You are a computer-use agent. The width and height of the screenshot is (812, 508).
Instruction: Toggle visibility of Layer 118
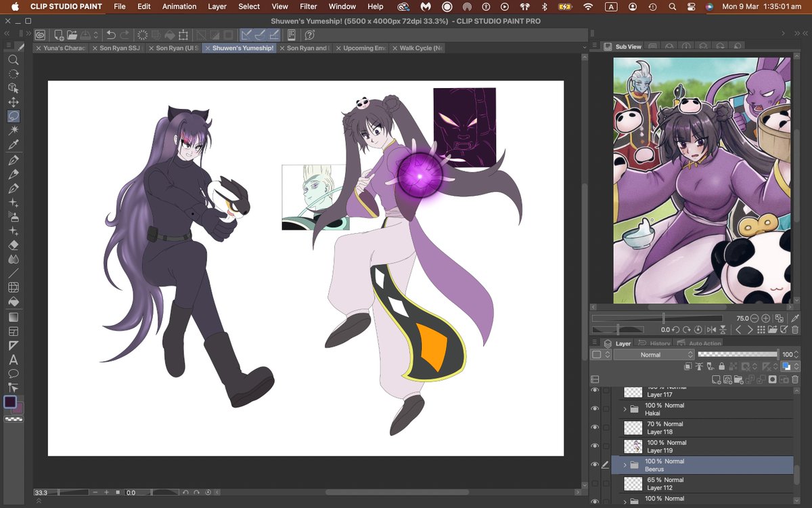[595, 427]
